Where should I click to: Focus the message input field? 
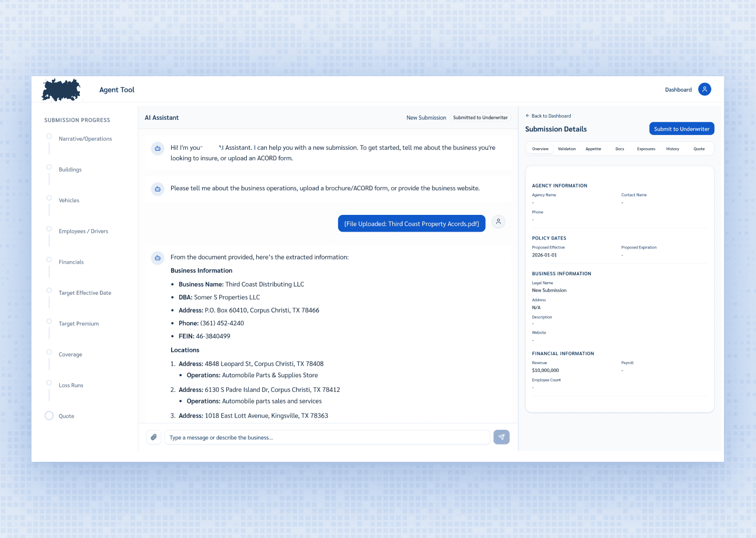point(327,438)
